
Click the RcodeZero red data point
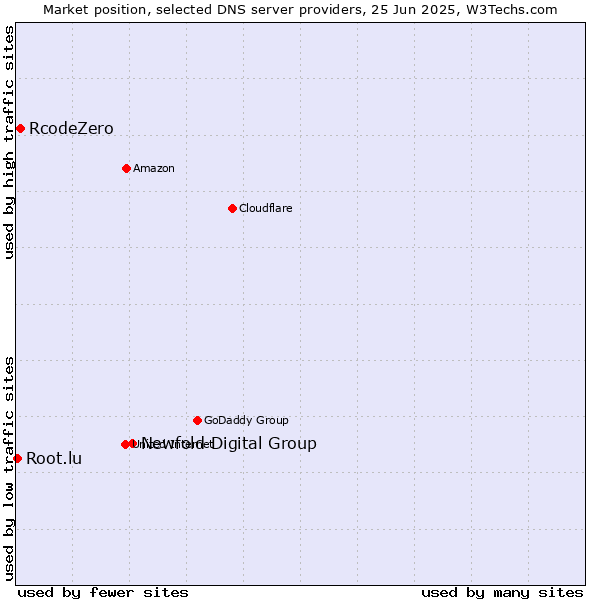pos(21,129)
